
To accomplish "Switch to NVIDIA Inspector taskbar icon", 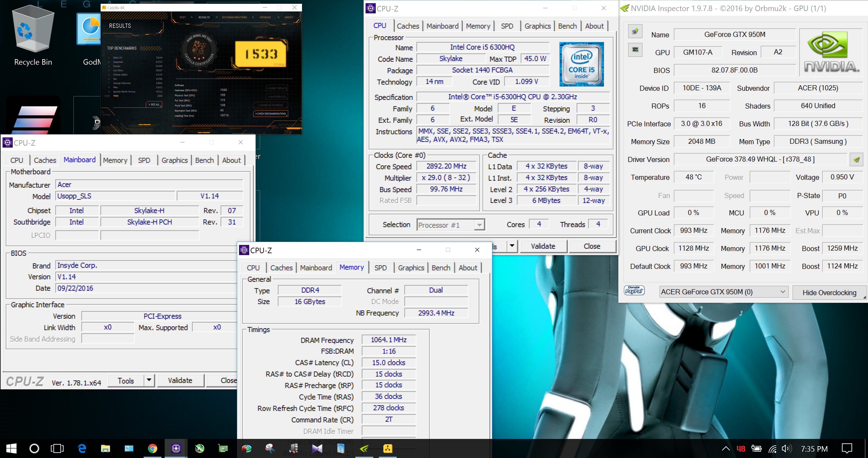I will click(364, 448).
